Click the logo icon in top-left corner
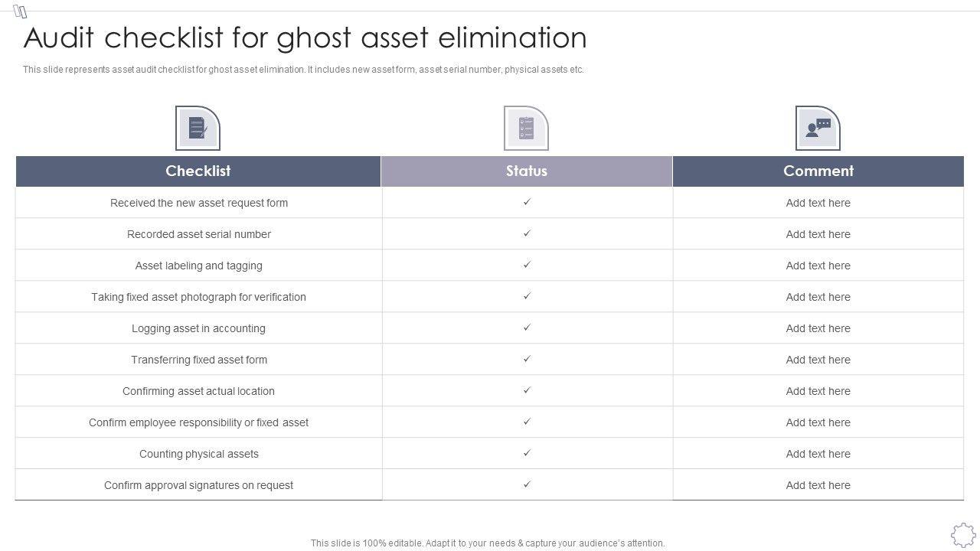This screenshot has width=980, height=551. [x=21, y=11]
